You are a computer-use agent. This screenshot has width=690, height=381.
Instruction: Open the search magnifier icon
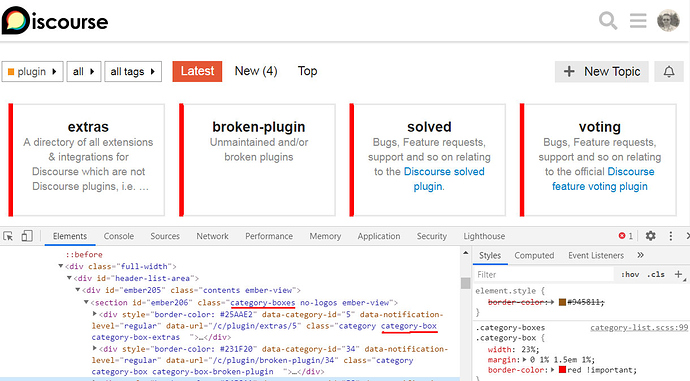(608, 20)
